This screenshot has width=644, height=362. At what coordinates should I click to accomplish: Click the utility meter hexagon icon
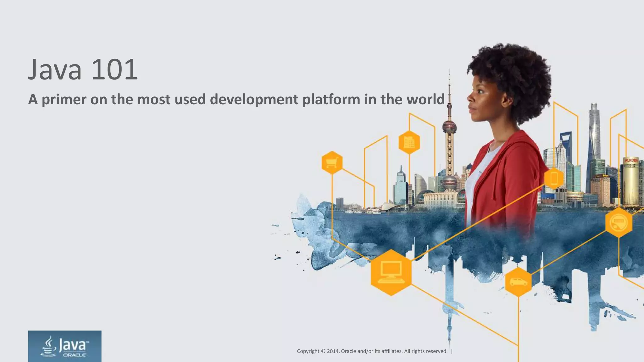tap(619, 222)
